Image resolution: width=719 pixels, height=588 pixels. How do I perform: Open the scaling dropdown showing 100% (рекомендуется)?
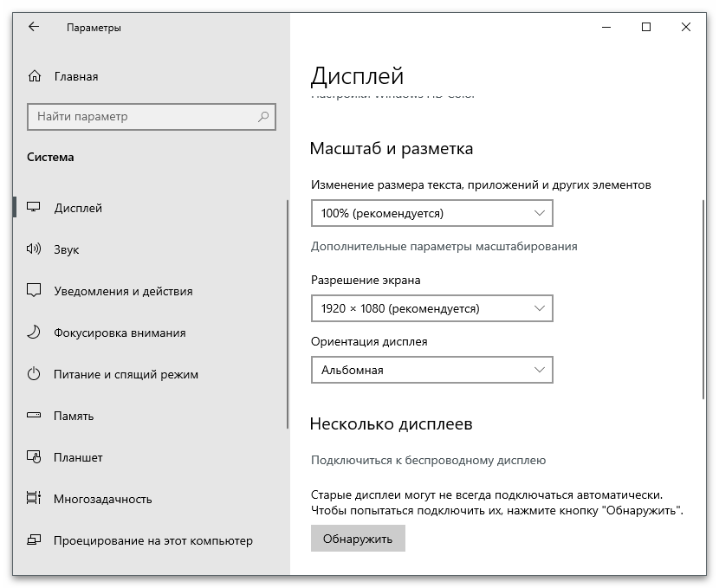[431, 212]
